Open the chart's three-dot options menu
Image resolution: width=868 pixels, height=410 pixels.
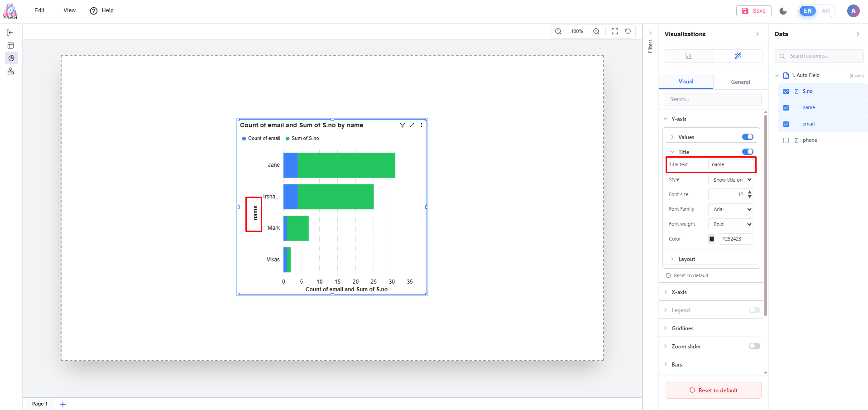click(422, 125)
